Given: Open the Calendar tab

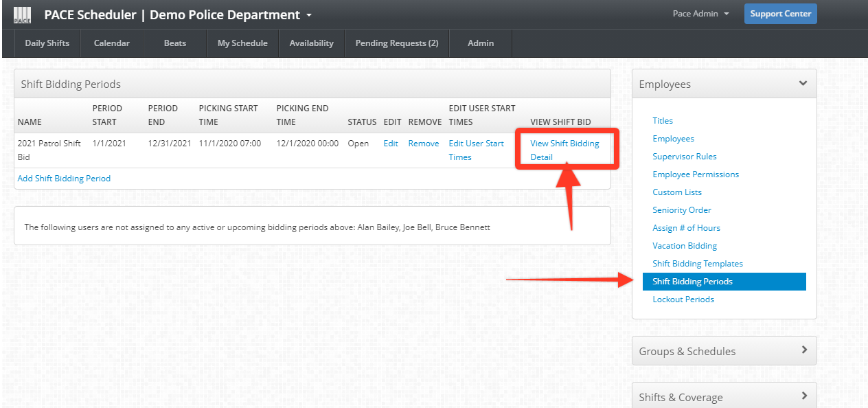Looking at the screenshot, I should click(x=111, y=43).
